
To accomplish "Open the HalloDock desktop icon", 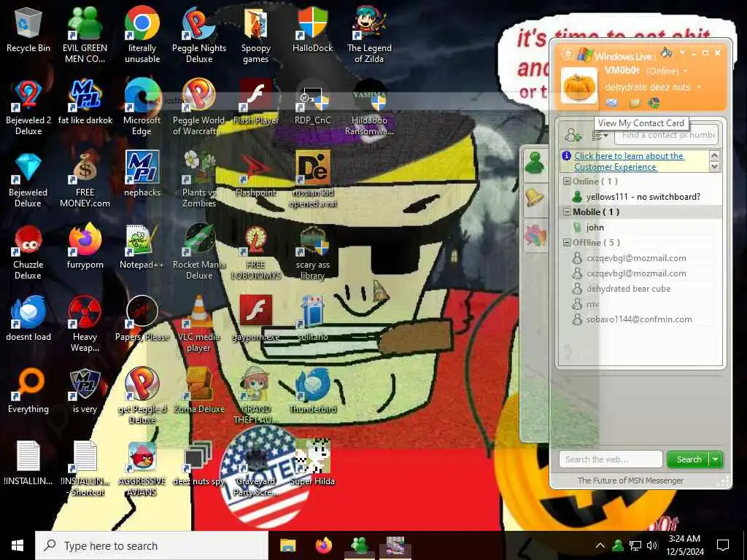I will click(312, 29).
